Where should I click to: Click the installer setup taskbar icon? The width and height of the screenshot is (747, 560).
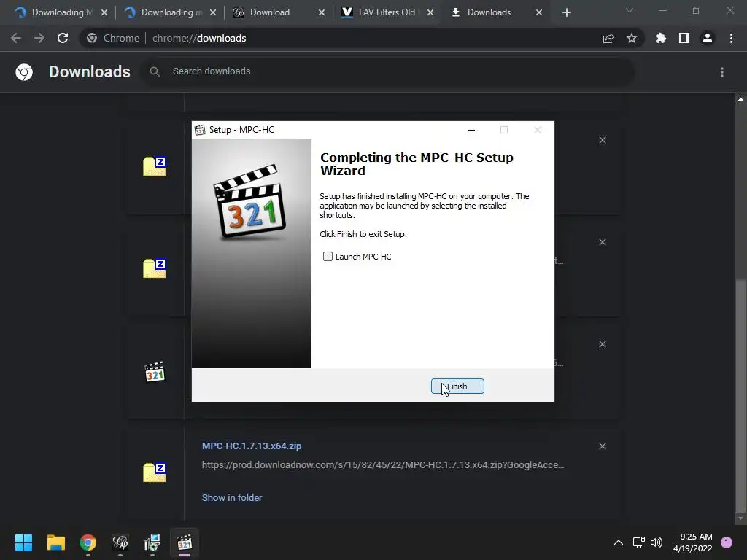152,542
